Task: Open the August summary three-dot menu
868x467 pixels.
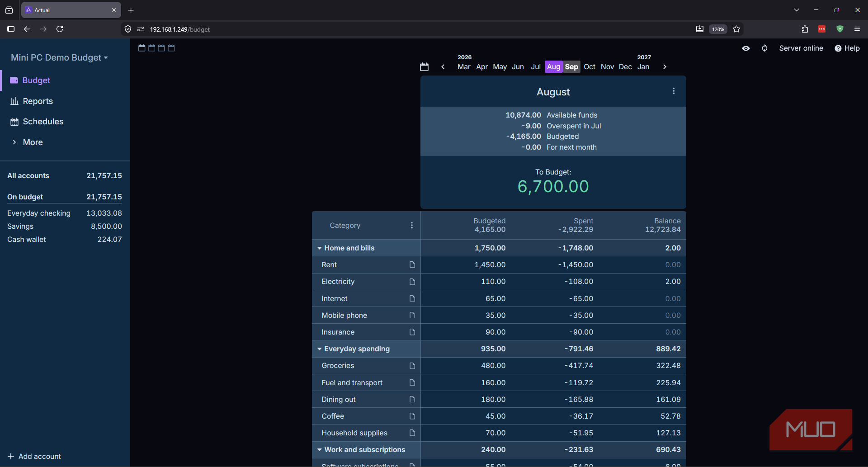Action: point(674,91)
